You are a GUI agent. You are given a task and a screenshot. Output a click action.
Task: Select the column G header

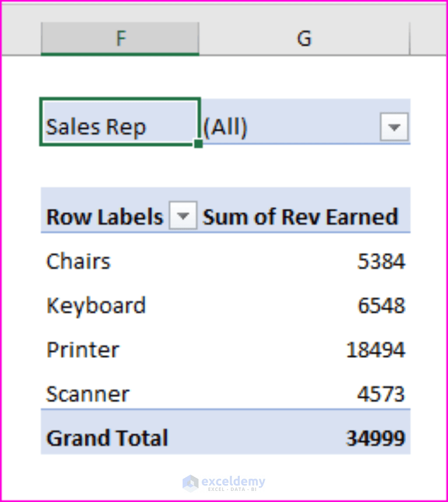[x=304, y=37]
